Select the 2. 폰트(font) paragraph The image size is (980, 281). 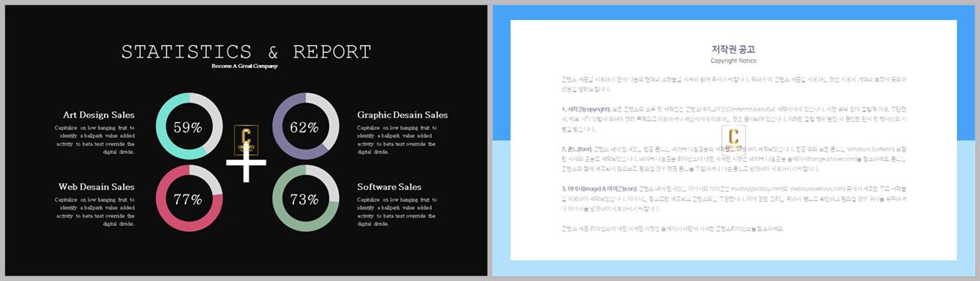point(733,158)
